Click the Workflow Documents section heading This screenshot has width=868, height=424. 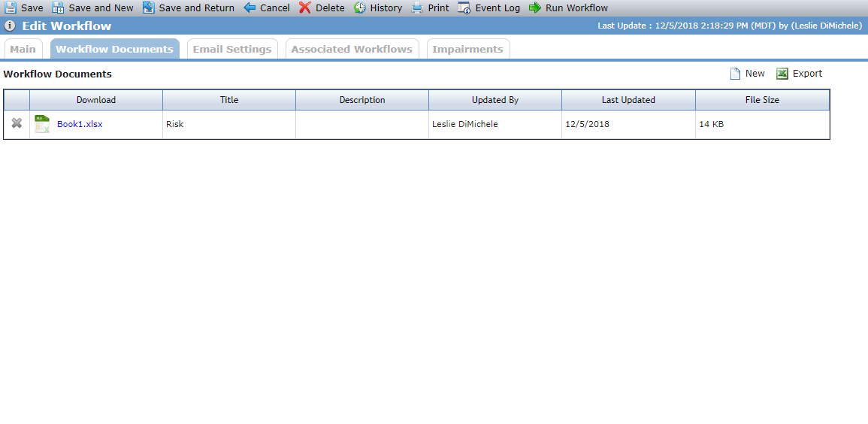[58, 74]
